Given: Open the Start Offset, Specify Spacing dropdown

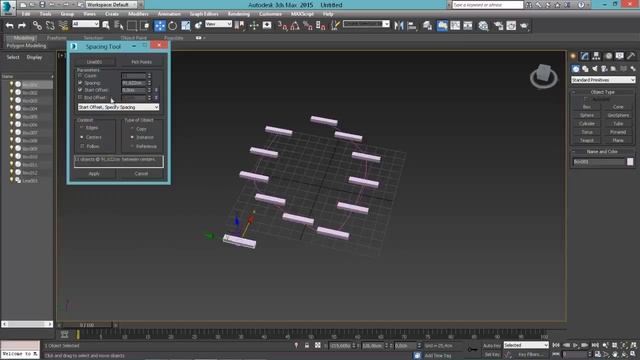Looking at the screenshot, I should (x=118, y=107).
